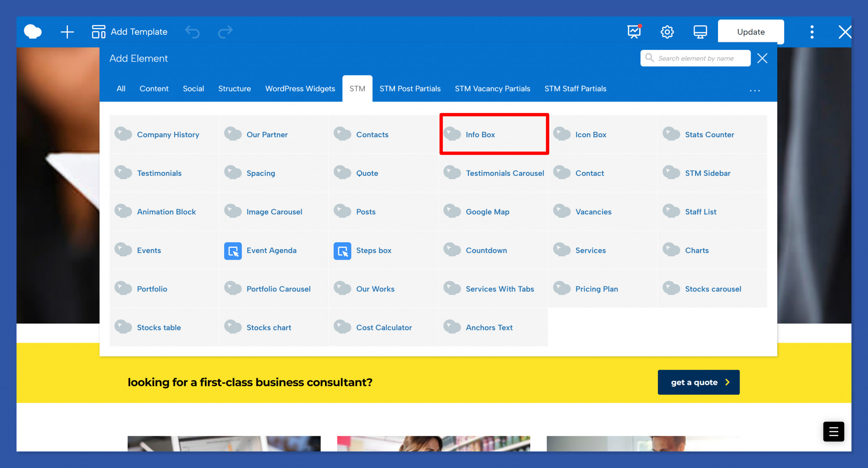868x468 pixels.
Task: Expand more tabs with ellipsis
Action: tap(754, 90)
